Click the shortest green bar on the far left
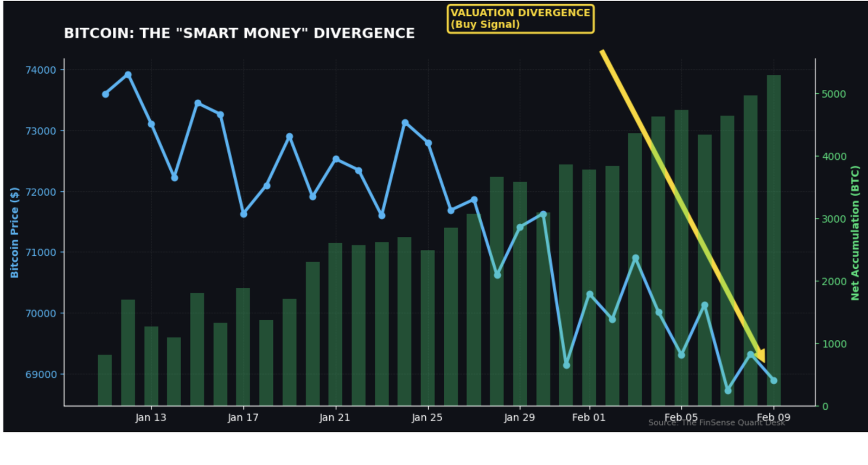The height and width of the screenshot is (465, 868). click(105, 380)
